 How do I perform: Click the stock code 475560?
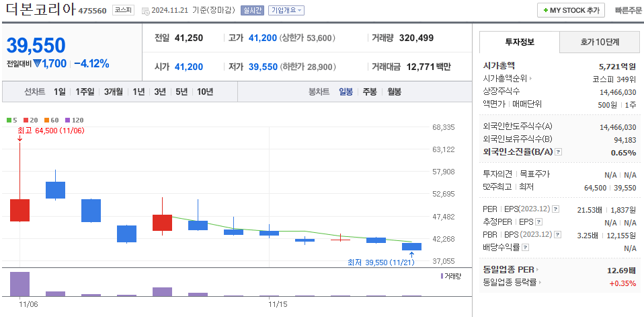pyautogui.click(x=93, y=11)
